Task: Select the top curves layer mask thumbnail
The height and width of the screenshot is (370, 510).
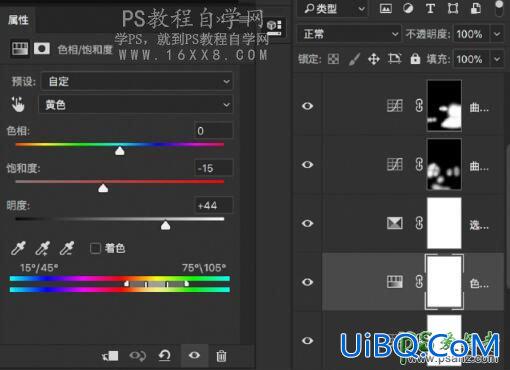Action: pos(444,106)
